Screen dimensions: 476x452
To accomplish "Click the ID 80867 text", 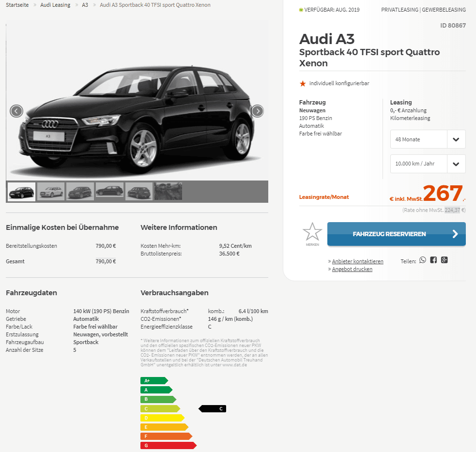I will pos(453,26).
